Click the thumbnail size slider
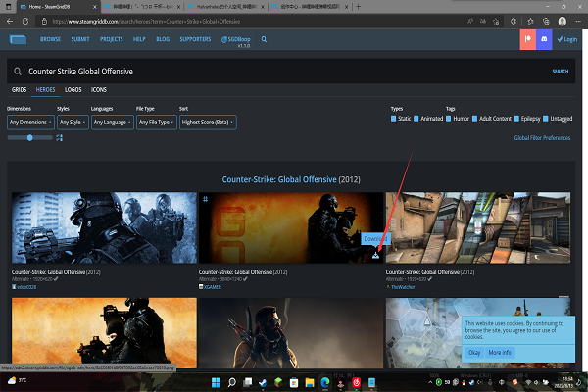 point(30,138)
